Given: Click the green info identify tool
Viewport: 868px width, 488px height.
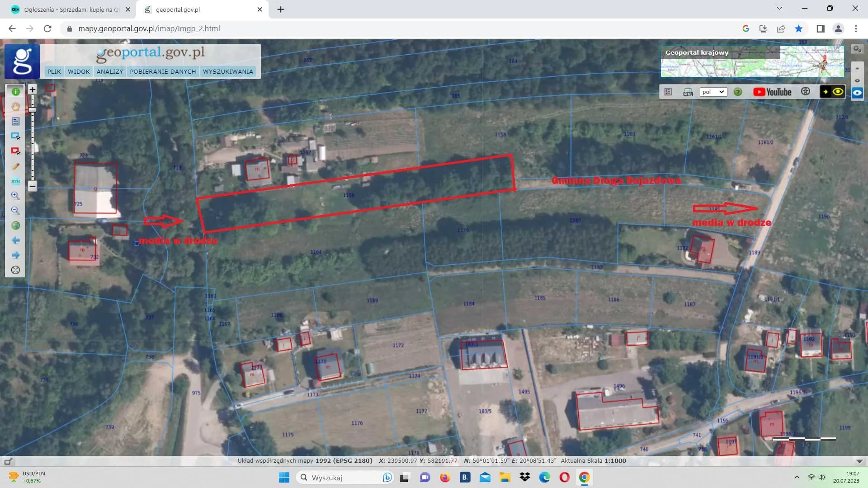Looking at the screenshot, I should tap(16, 92).
